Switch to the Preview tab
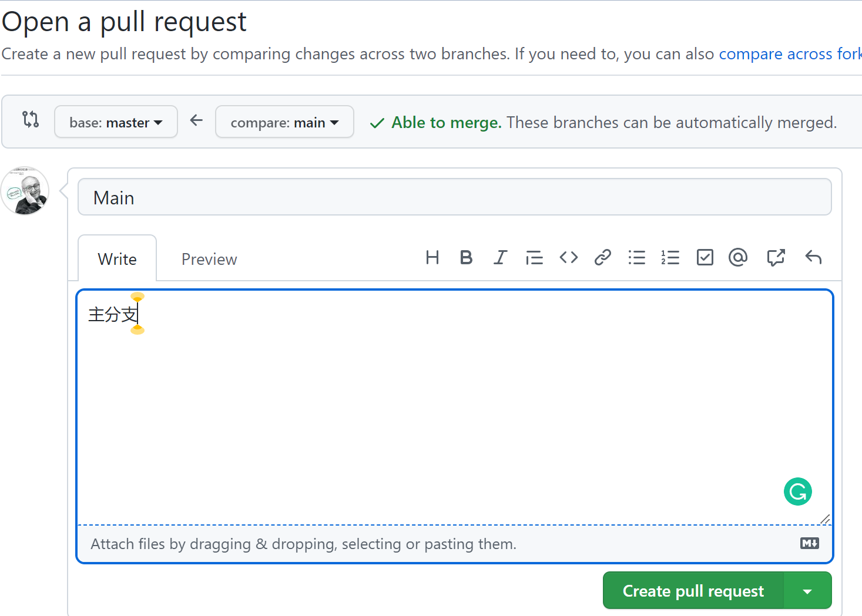The height and width of the screenshot is (616, 862). (x=209, y=259)
